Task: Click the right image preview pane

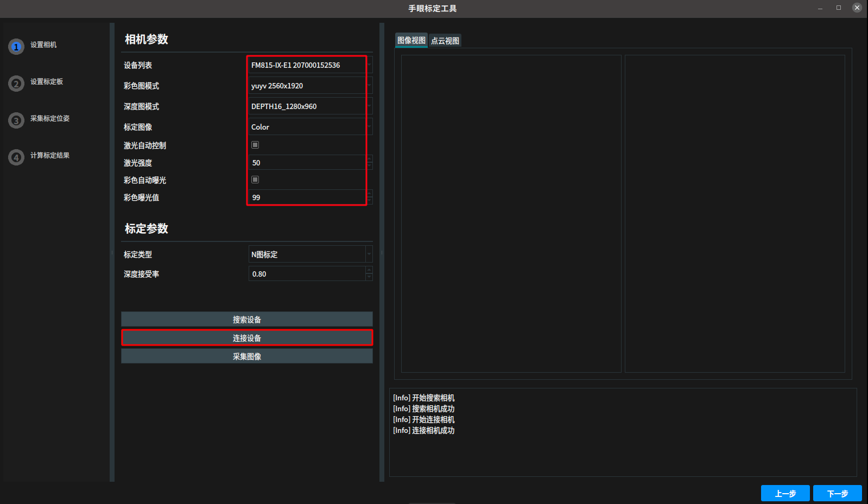Action: click(735, 214)
